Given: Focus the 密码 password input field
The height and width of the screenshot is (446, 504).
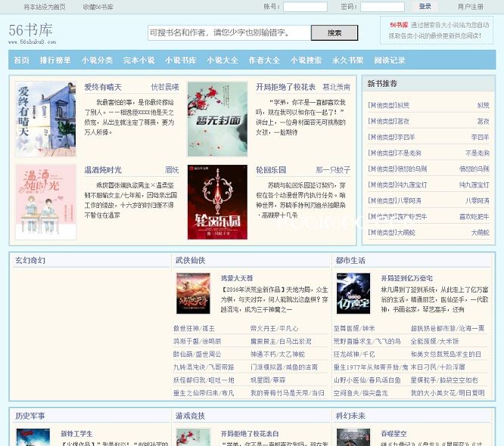Looking at the screenshot, I should [x=382, y=7].
